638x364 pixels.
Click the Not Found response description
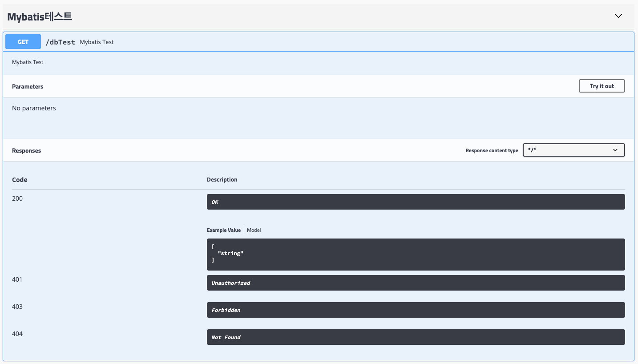tap(416, 337)
